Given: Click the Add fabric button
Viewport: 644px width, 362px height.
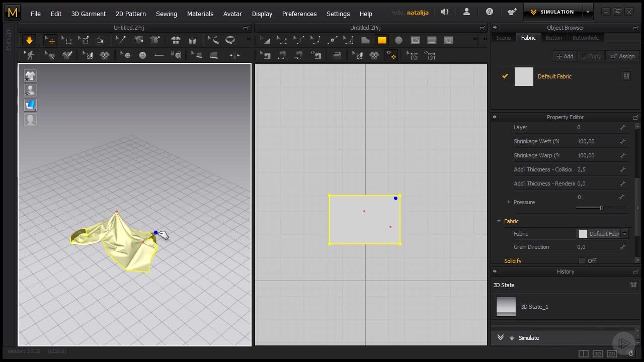Looking at the screenshot, I should (565, 56).
